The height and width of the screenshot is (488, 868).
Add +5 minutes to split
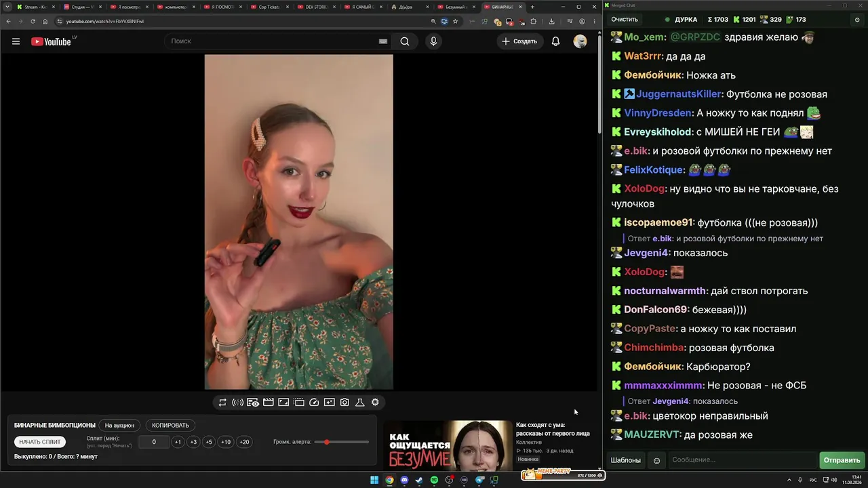209,442
